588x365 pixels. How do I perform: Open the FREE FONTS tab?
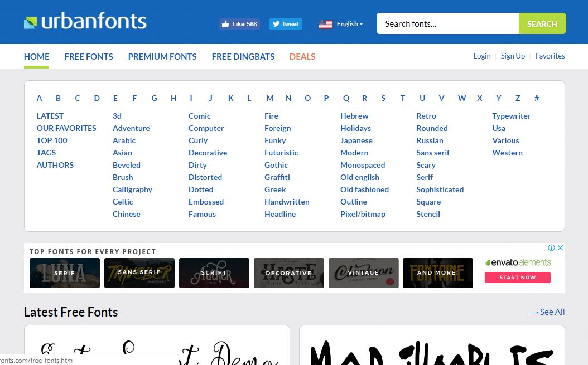click(89, 57)
